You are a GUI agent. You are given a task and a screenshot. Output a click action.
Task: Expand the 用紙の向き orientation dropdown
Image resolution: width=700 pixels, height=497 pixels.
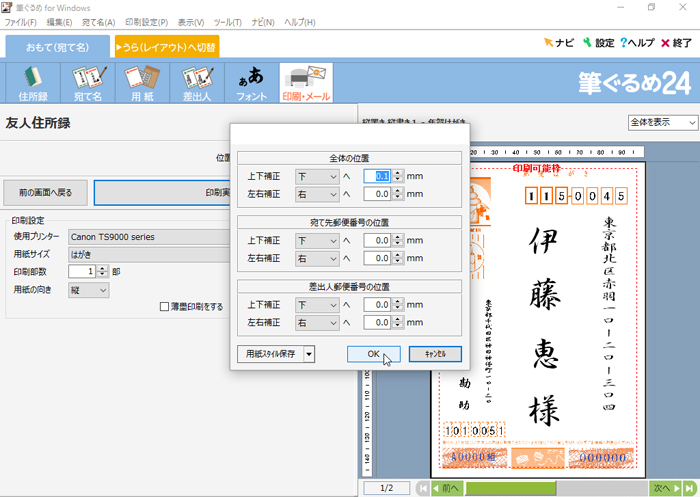tap(89, 290)
